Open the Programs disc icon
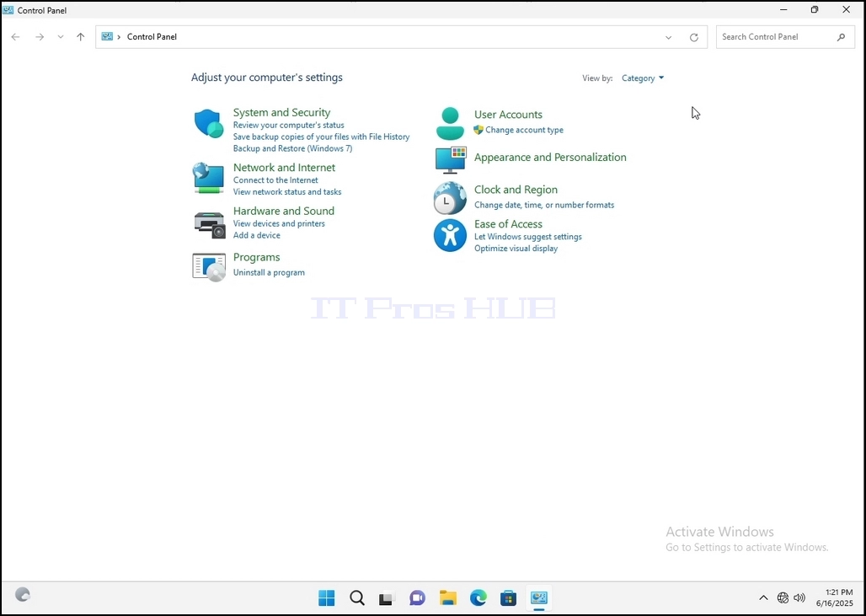The width and height of the screenshot is (866, 616). click(209, 267)
